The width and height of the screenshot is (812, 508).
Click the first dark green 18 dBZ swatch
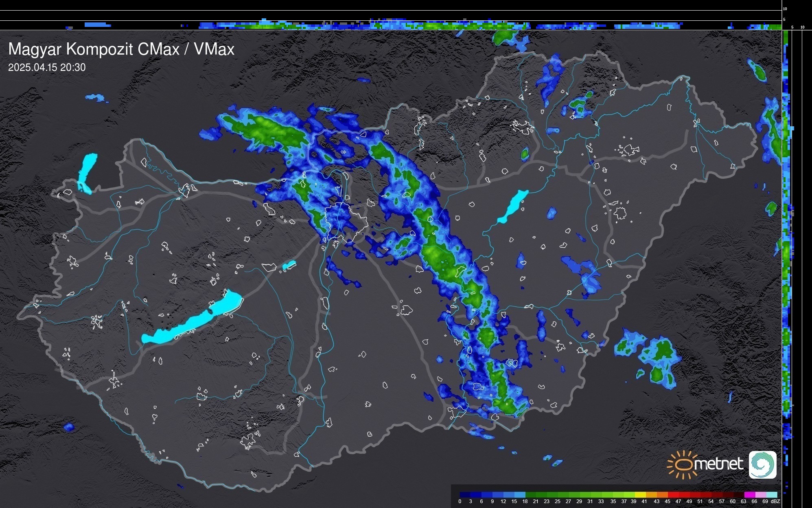click(x=530, y=495)
